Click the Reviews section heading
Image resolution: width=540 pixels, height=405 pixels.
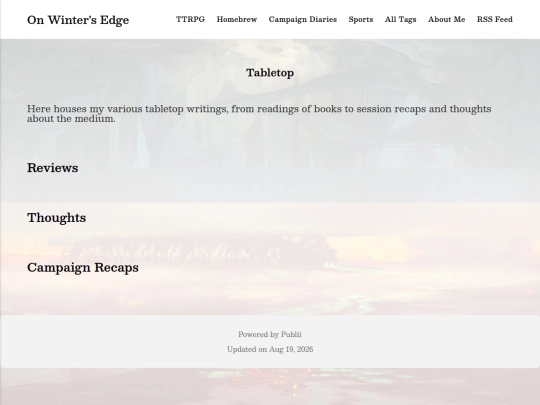click(x=52, y=168)
